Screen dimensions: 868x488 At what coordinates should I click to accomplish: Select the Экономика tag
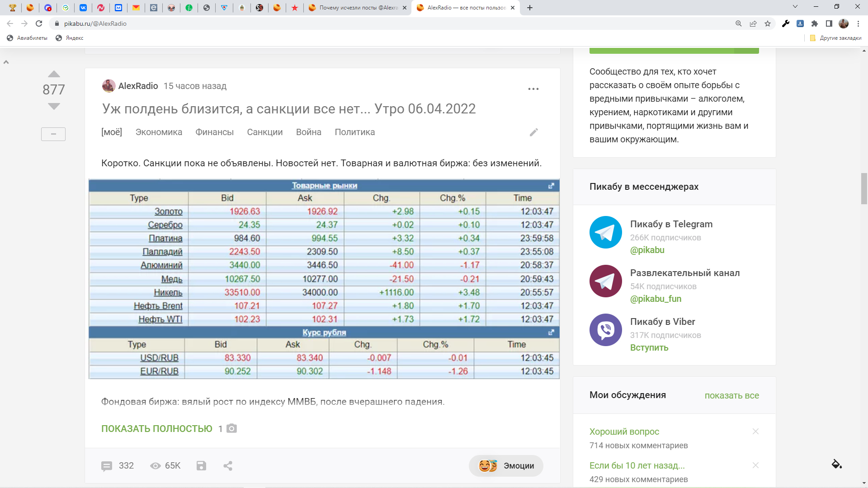pyautogui.click(x=159, y=132)
